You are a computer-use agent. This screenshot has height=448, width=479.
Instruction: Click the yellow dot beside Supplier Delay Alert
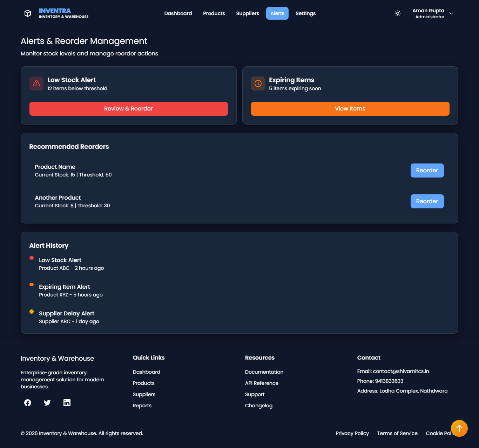pyautogui.click(x=32, y=312)
